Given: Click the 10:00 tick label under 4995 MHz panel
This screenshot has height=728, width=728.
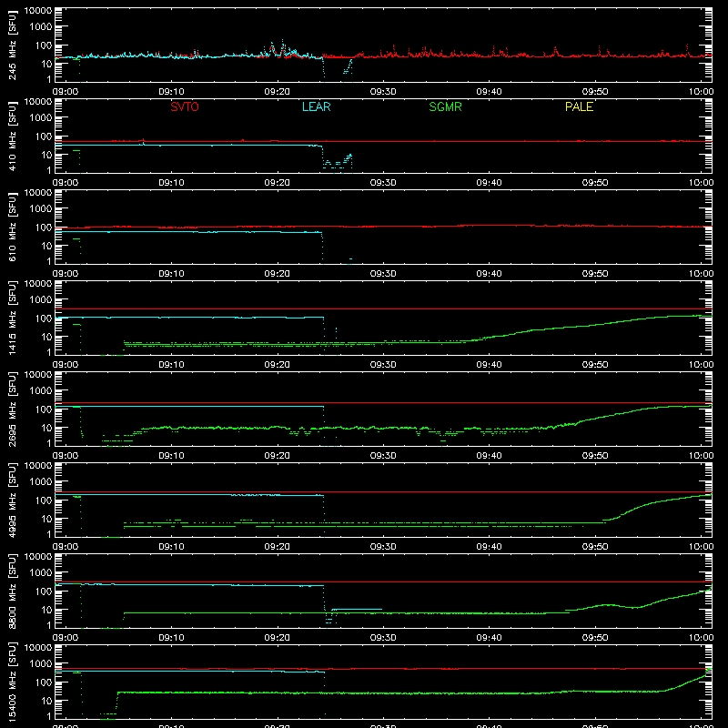Looking at the screenshot, I should (x=701, y=547).
